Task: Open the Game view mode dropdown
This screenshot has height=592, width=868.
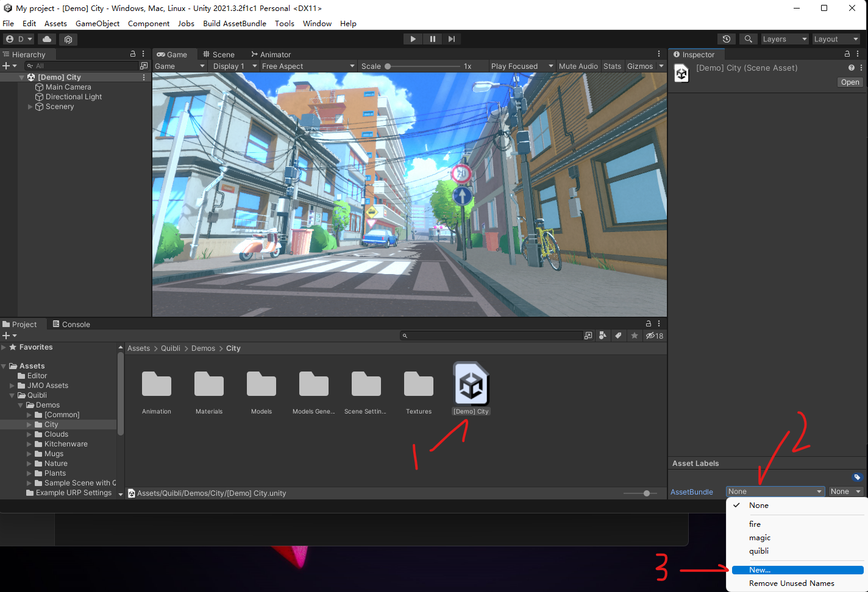Action: tap(179, 66)
